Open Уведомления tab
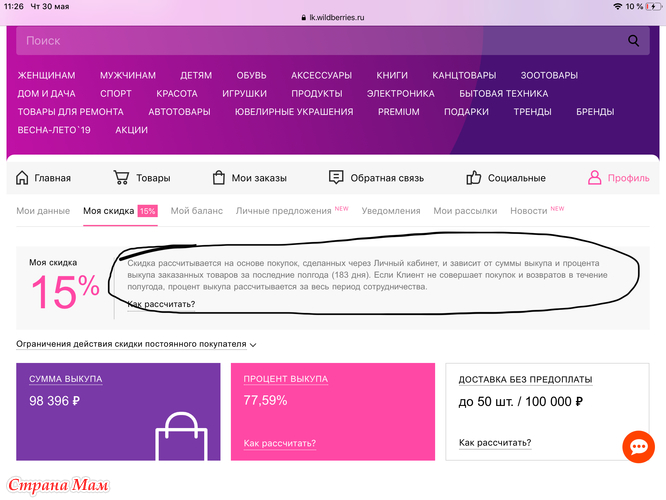Screen dimensions: 666x500 tap(391, 211)
